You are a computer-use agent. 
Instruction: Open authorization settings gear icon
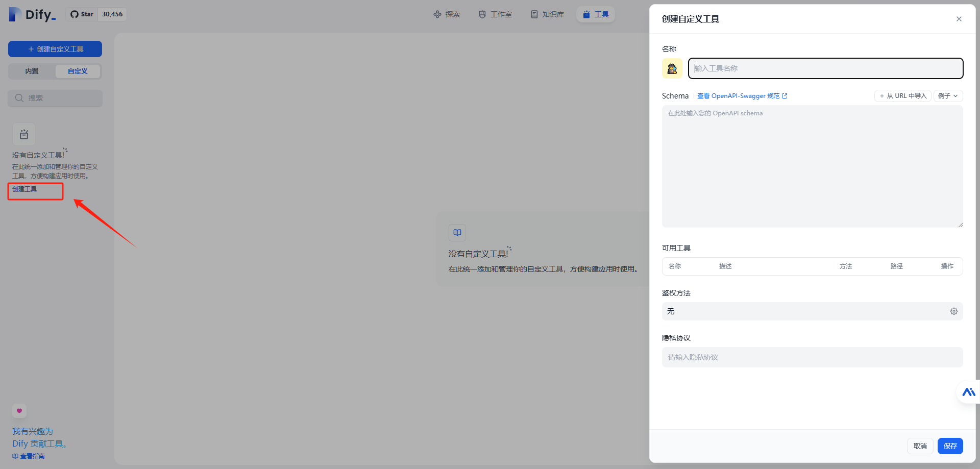[x=953, y=311]
